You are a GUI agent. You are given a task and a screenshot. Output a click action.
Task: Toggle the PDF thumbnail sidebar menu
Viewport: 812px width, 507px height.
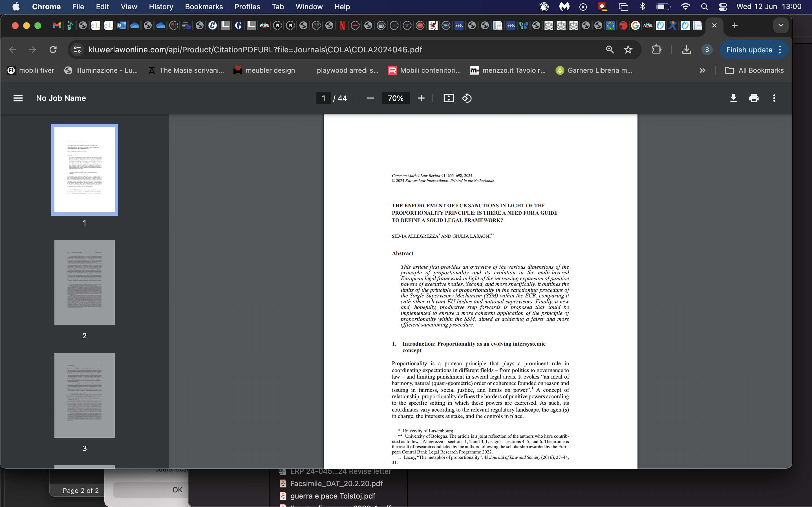coord(18,98)
